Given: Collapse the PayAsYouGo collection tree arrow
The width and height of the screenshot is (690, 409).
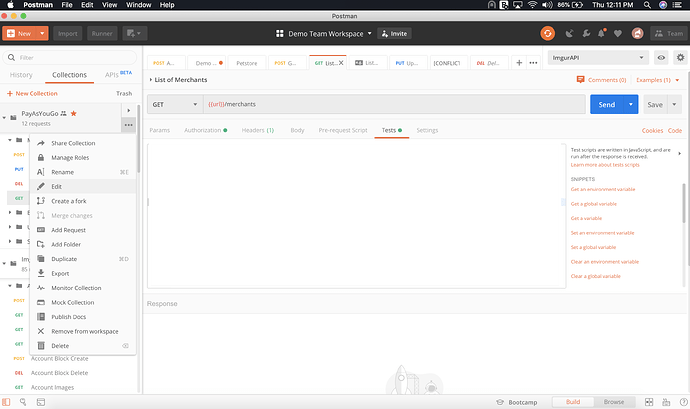Looking at the screenshot, I should [x=4, y=118].
